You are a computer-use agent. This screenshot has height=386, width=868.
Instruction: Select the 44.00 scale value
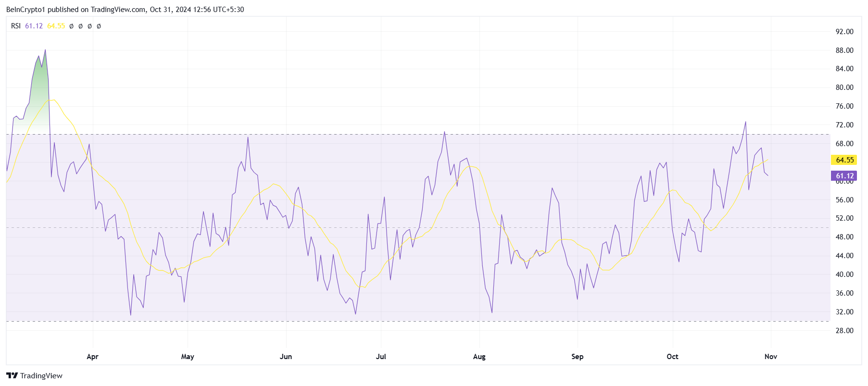[x=844, y=256]
